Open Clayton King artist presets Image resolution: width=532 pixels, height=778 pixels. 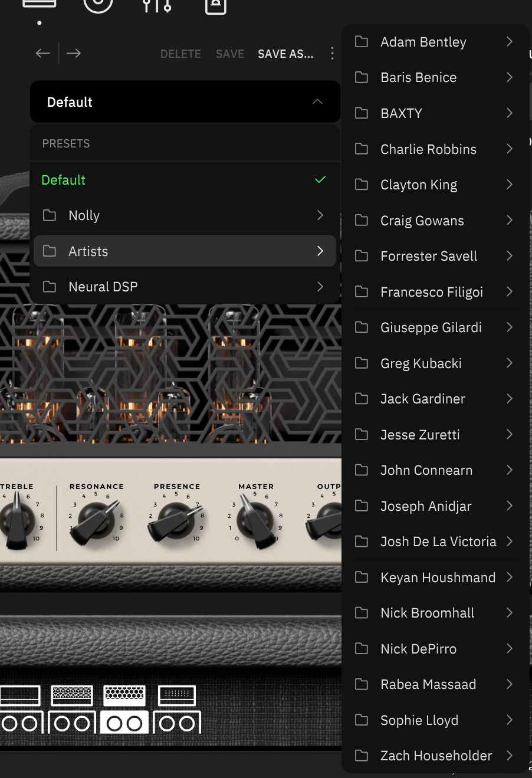[435, 185]
